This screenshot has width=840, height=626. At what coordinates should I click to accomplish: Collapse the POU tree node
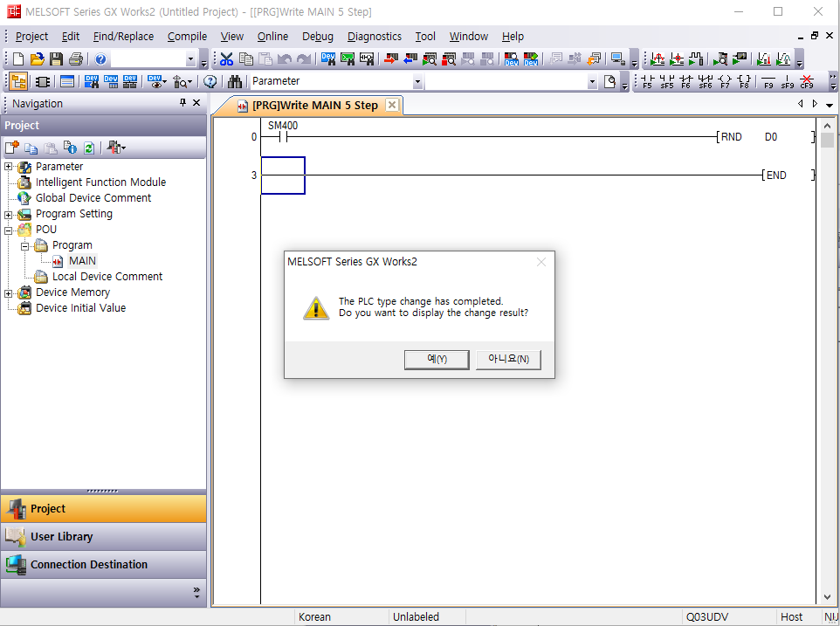click(8, 231)
